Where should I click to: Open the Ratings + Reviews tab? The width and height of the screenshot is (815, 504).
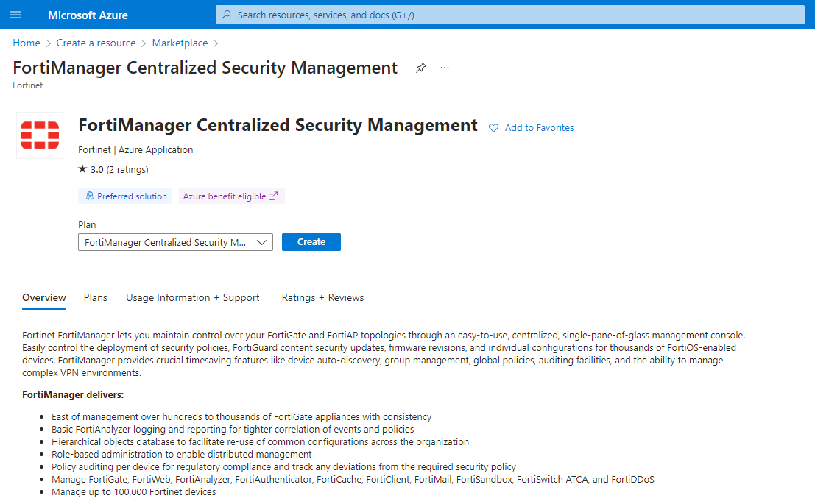point(322,298)
